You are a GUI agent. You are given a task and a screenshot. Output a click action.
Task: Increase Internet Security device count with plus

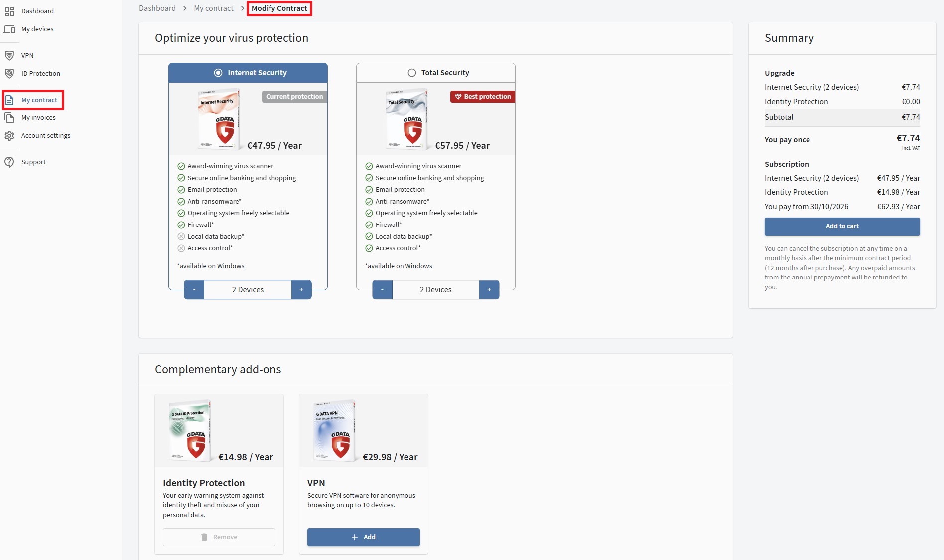coord(301,290)
